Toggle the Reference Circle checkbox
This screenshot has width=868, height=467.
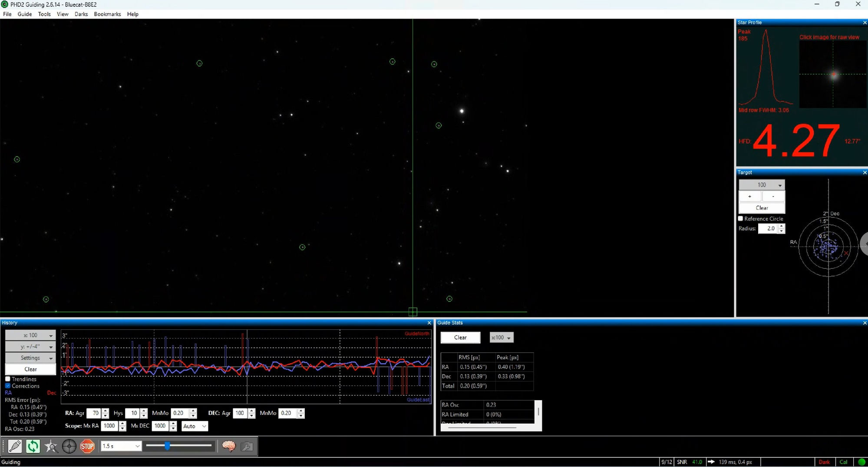tap(741, 219)
